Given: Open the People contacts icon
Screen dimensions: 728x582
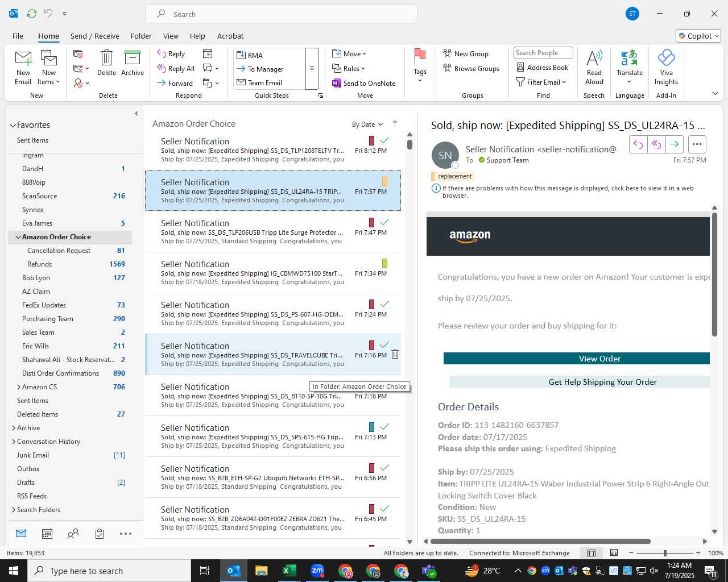Looking at the screenshot, I should [73, 533].
